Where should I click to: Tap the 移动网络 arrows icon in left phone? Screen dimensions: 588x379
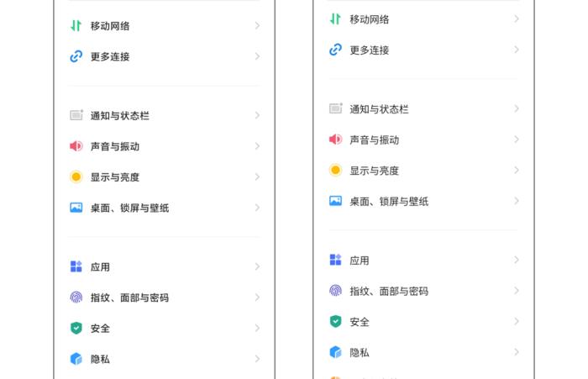point(76,25)
